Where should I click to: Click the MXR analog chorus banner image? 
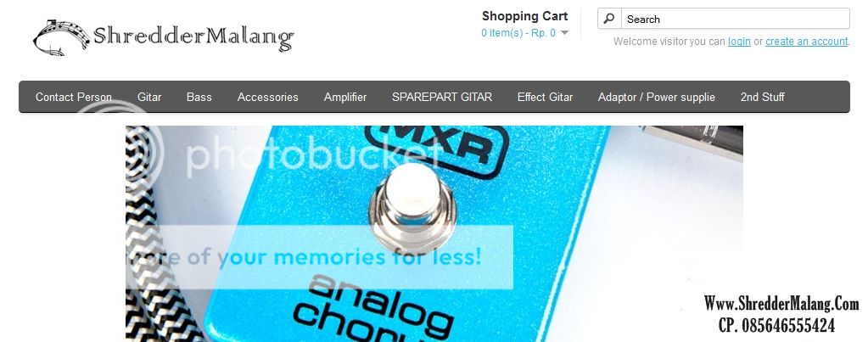coord(434,233)
